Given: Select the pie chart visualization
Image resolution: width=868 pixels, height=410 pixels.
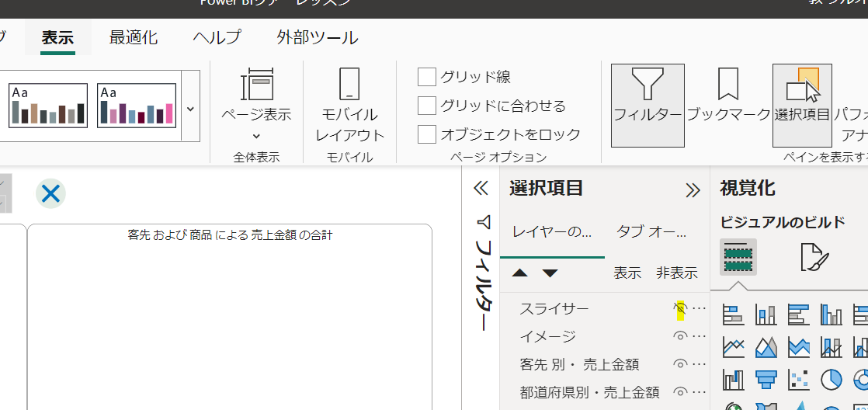Looking at the screenshot, I should (832, 379).
